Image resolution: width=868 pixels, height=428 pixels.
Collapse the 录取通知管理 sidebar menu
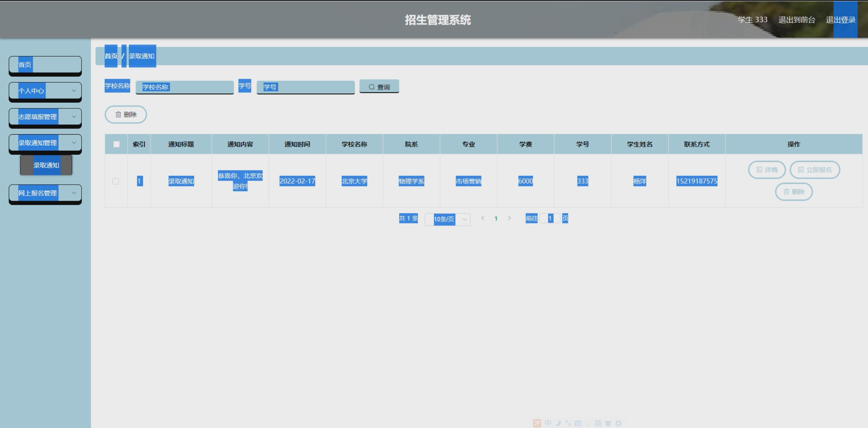[x=45, y=143]
